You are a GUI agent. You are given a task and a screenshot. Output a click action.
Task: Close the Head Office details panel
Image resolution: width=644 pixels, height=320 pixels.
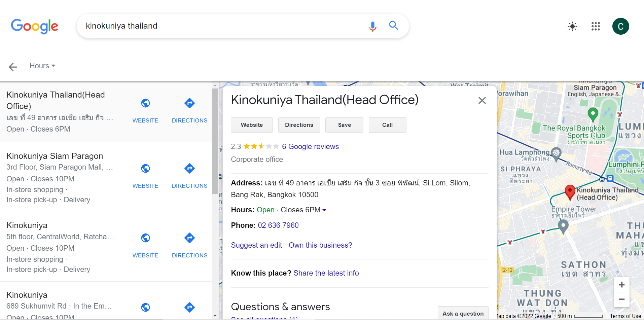(x=482, y=100)
